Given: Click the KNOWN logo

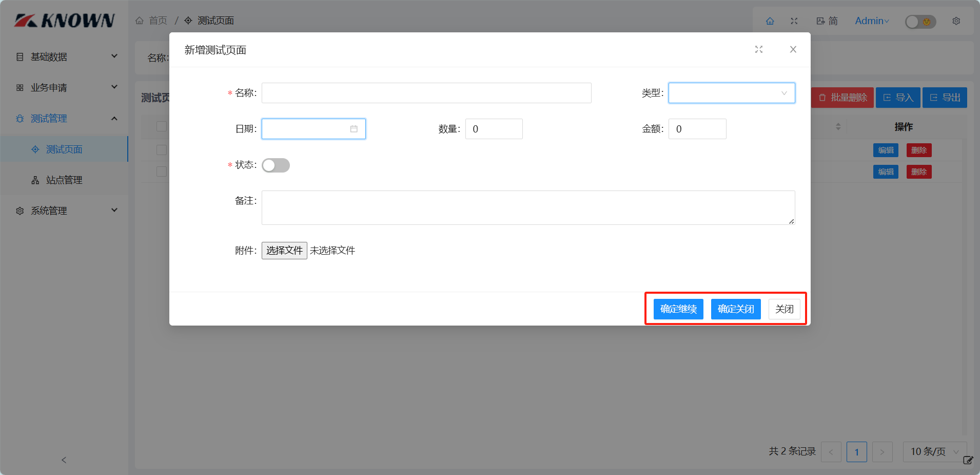Looking at the screenshot, I should 64,21.
